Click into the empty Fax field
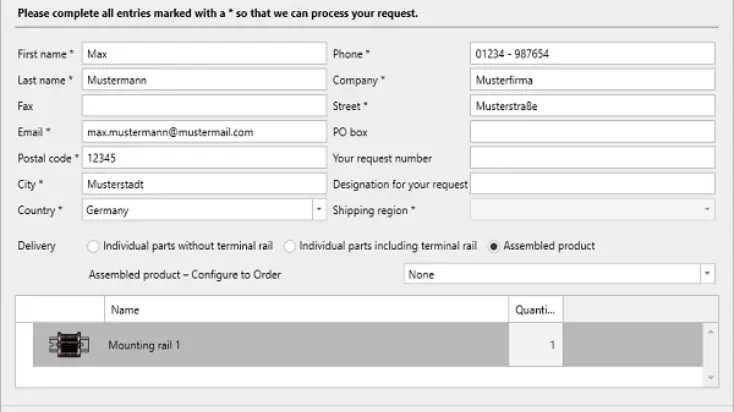The width and height of the screenshot is (734, 412). pos(204,106)
